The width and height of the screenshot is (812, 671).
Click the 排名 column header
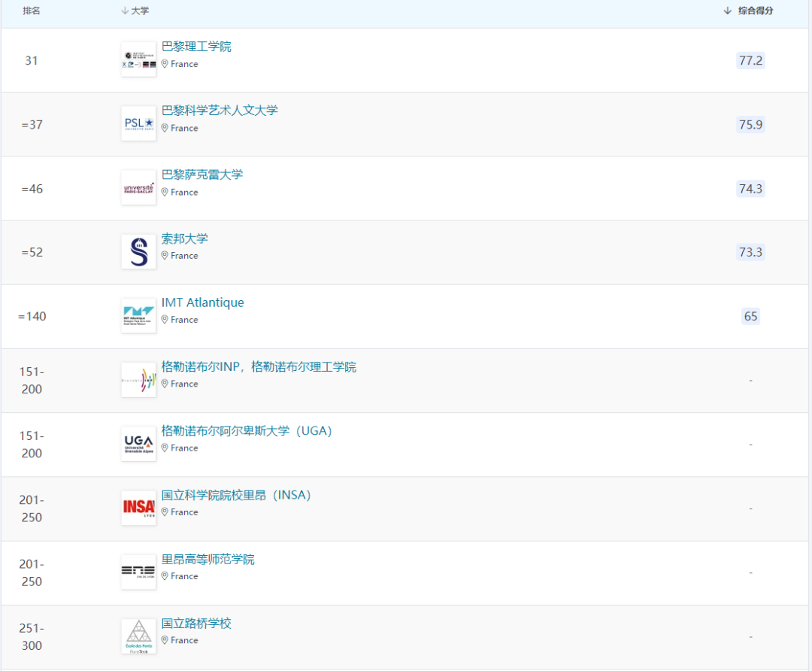point(31,11)
